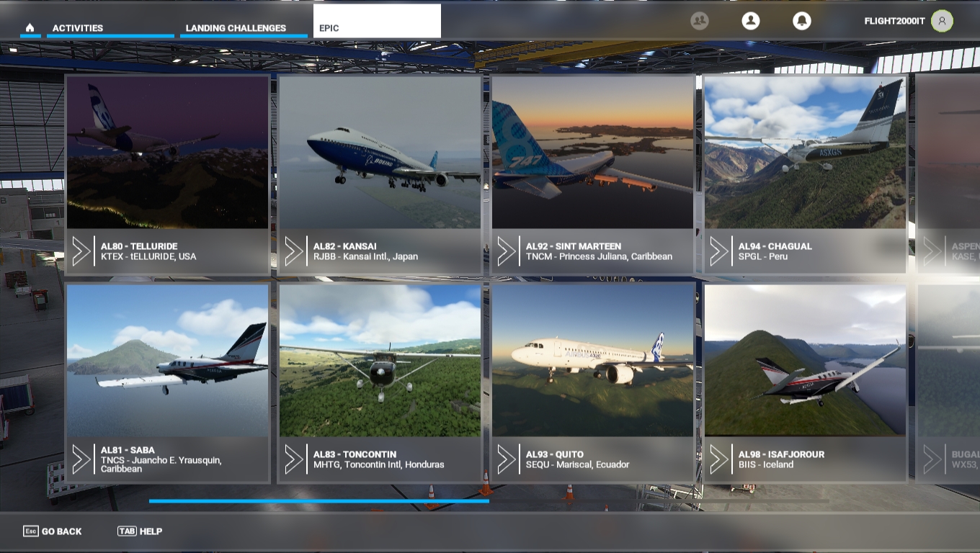Open the friends/multiplayer icon
This screenshot has height=553, width=980.
coord(699,21)
